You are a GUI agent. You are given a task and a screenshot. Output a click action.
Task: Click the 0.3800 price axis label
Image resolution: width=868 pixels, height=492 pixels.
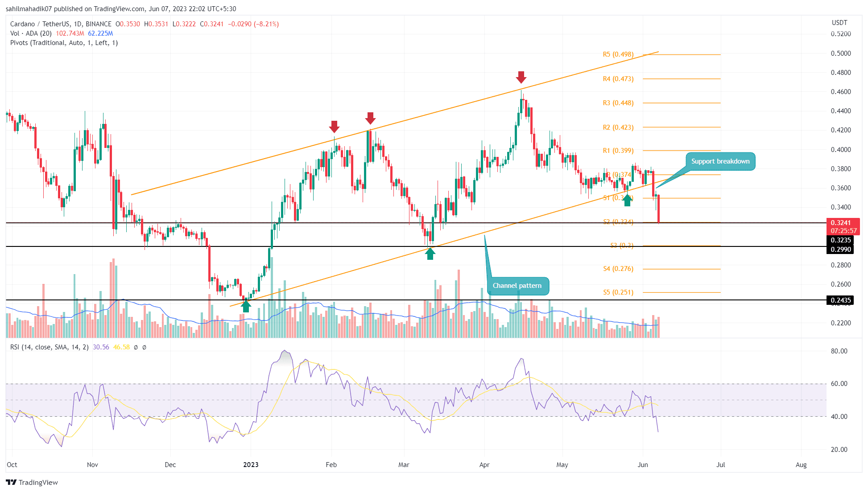coord(841,169)
